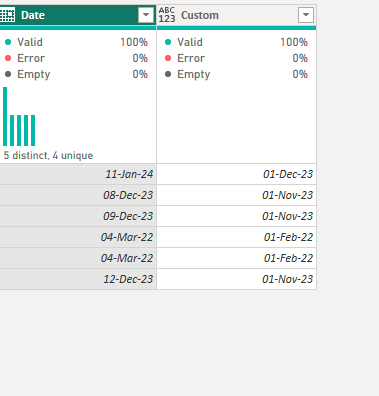Click the Valid 100% entry in Date column
This screenshot has width=379, height=396.
76,42
